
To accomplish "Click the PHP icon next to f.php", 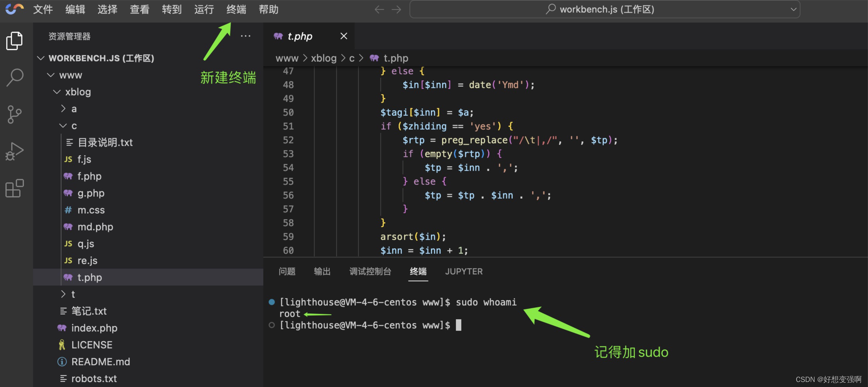I will click(68, 176).
